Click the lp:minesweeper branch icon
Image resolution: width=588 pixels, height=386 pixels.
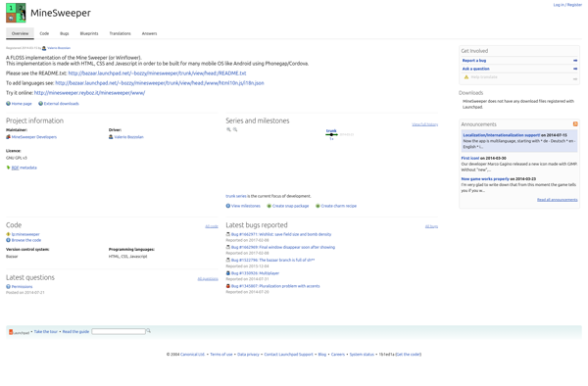pos(8,234)
